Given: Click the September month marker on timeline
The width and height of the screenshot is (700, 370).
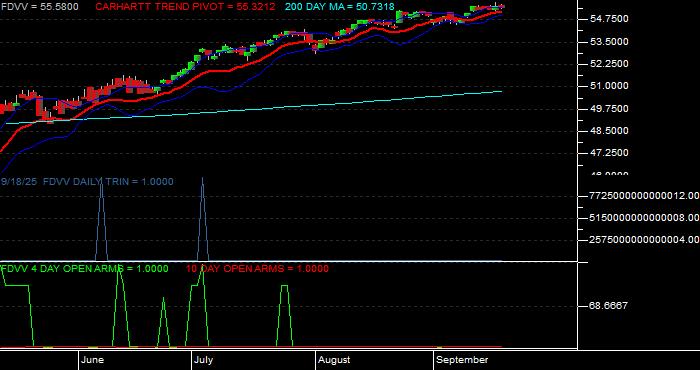Looking at the screenshot, I should [x=462, y=360].
